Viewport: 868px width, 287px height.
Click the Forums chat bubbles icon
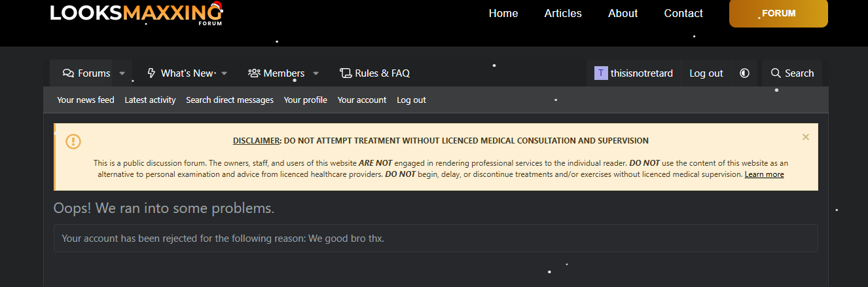pos(68,73)
